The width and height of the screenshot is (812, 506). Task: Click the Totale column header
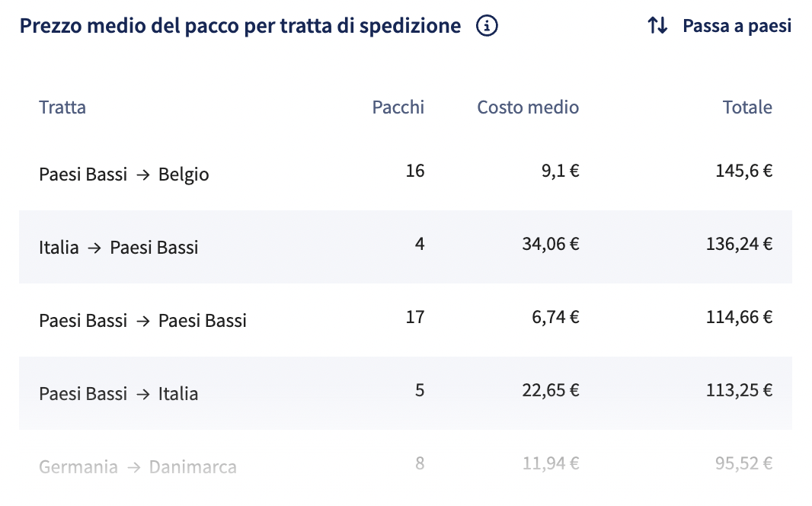tap(747, 107)
